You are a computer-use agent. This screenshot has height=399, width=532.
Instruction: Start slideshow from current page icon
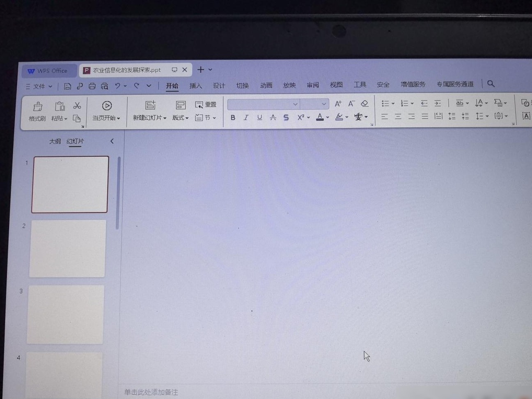(107, 106)
